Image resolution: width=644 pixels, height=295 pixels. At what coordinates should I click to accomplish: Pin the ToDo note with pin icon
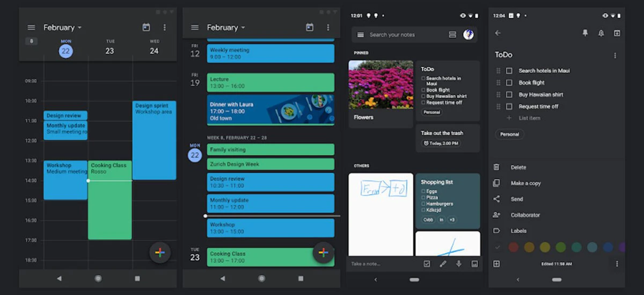[x=585, y=33]
